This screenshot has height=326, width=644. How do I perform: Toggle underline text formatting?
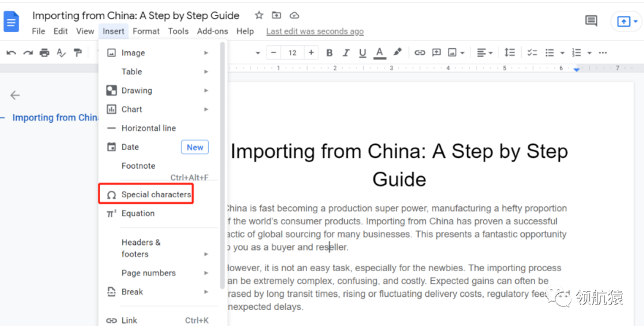point(362,53)
